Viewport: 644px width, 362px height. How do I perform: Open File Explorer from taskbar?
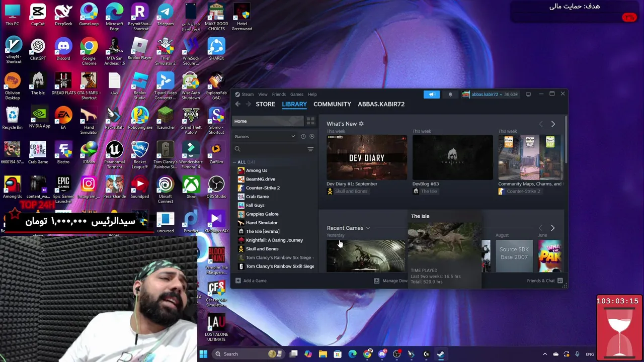point(323,354)
